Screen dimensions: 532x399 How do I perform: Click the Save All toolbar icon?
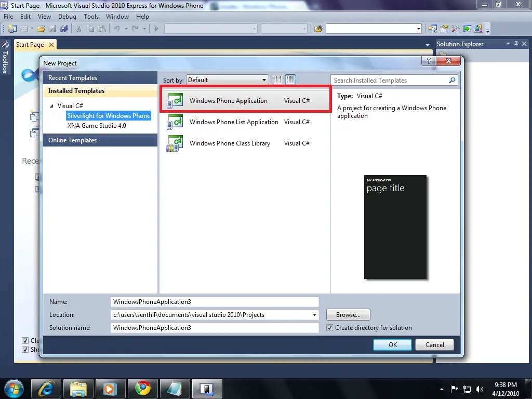pos(64,29)
